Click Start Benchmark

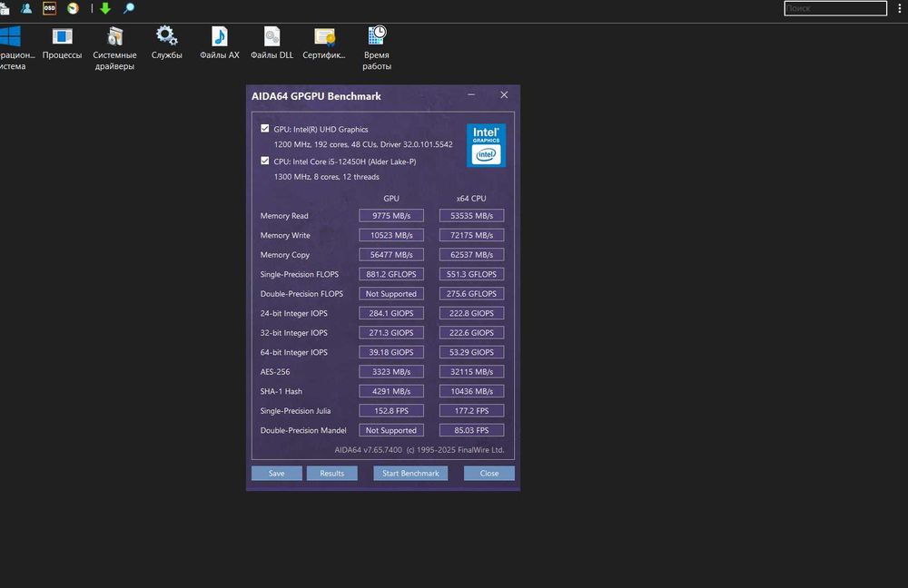(410, 474)
